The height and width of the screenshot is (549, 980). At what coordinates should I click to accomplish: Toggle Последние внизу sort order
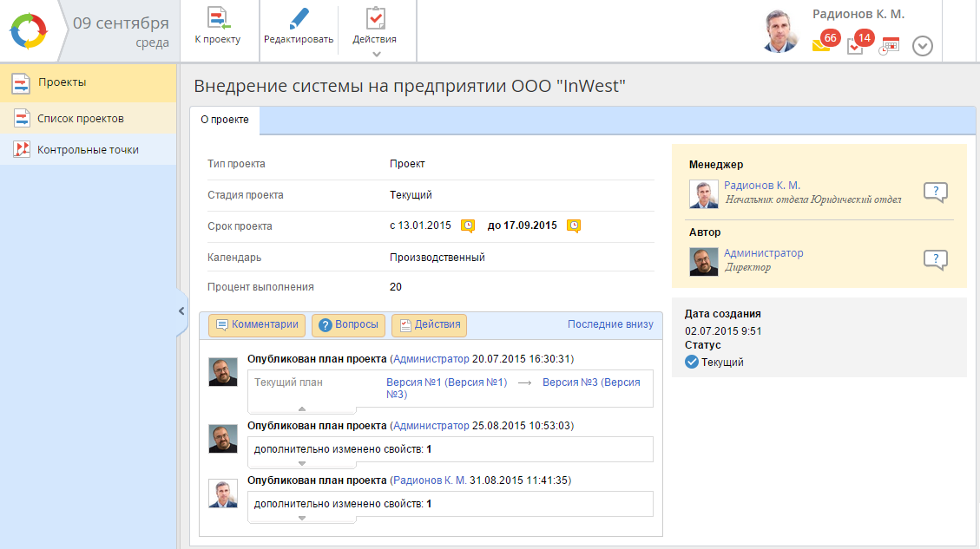[609, 324]
